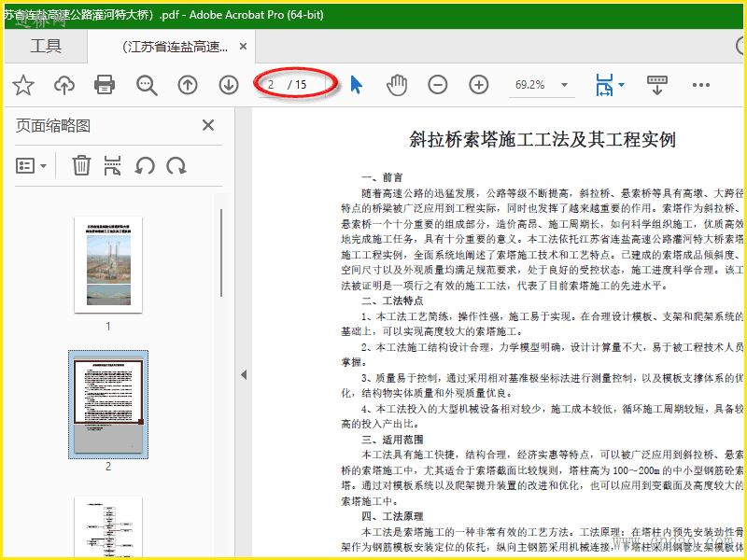This screenshot has height=560, width=747.
Task: Click the total page count 15
Action: [x=301, y=85]
